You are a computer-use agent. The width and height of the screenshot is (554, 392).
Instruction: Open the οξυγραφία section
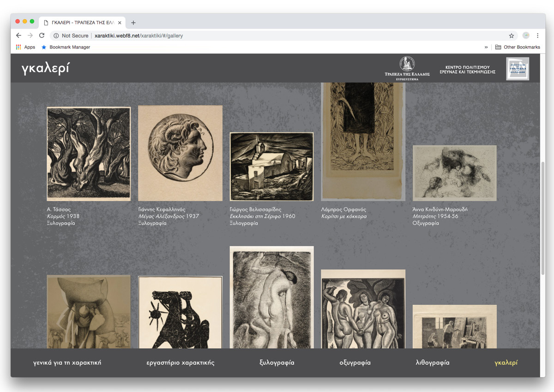[355, 362]
